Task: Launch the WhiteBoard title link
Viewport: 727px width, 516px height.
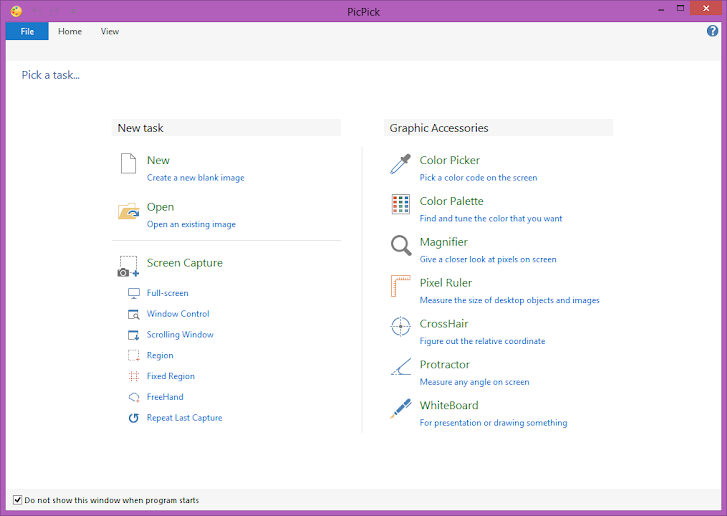Action: (449, 405)
